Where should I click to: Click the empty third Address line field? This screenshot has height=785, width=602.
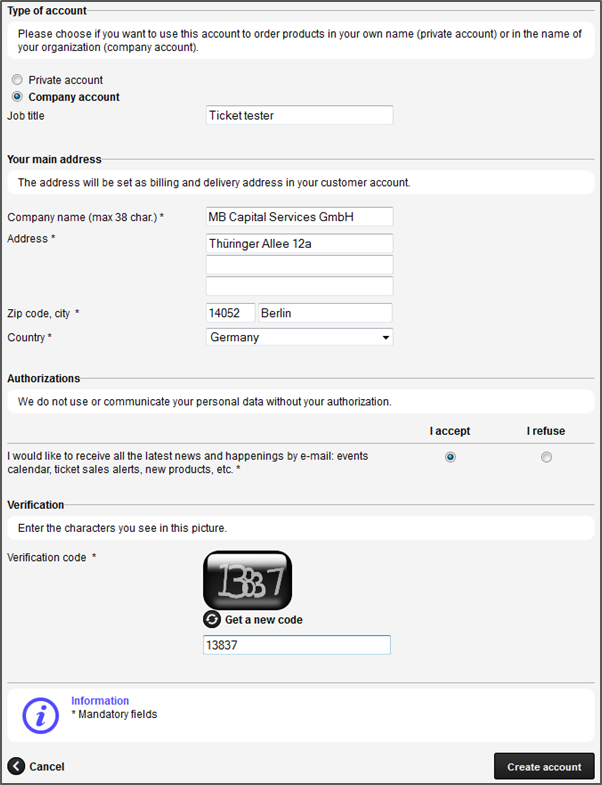click(299, 286)
